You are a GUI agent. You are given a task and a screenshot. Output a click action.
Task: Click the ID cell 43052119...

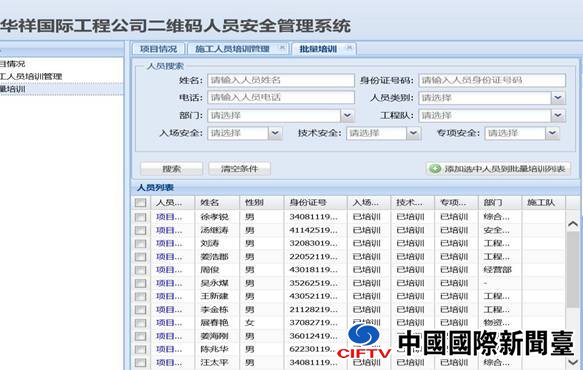pos(313,296)
